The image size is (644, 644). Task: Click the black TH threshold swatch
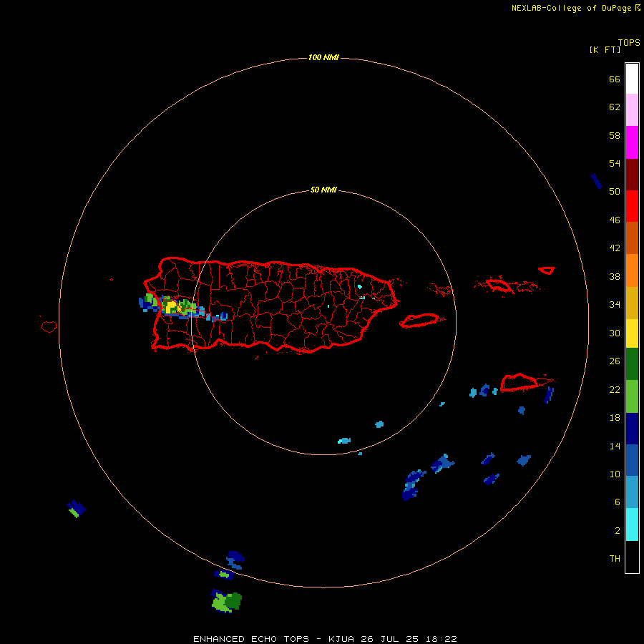(632, 557)
